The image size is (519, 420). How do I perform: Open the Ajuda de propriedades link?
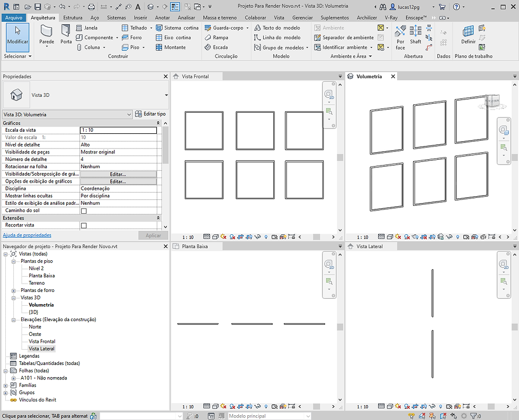(27, 235)
